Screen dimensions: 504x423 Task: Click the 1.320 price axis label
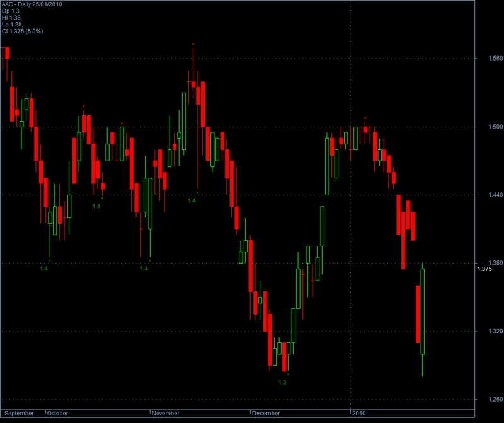495,331
